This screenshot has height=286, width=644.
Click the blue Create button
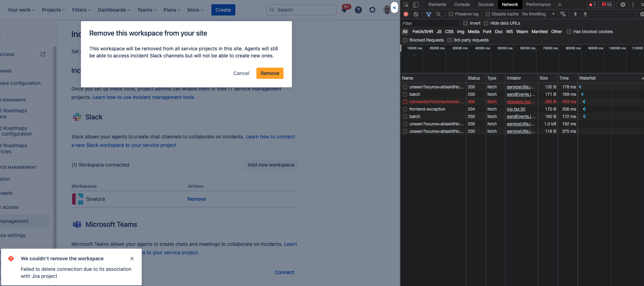click(223, 10)
